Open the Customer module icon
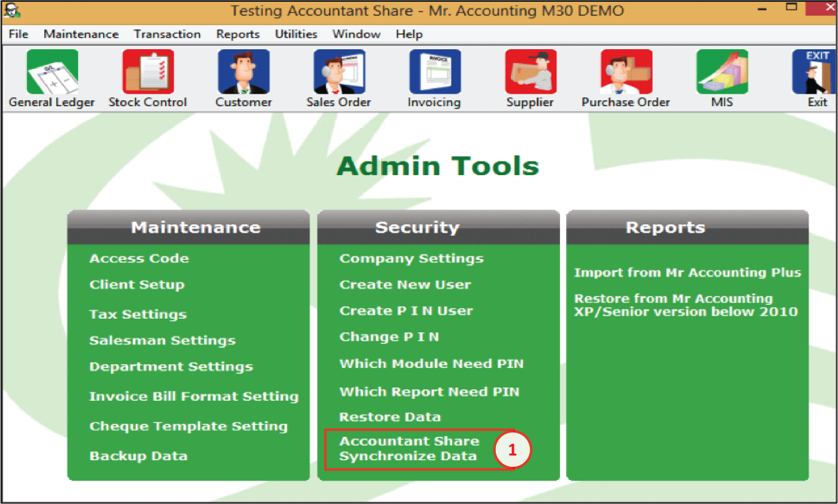Viewport: 838px width, 504px height. point(244,72)
